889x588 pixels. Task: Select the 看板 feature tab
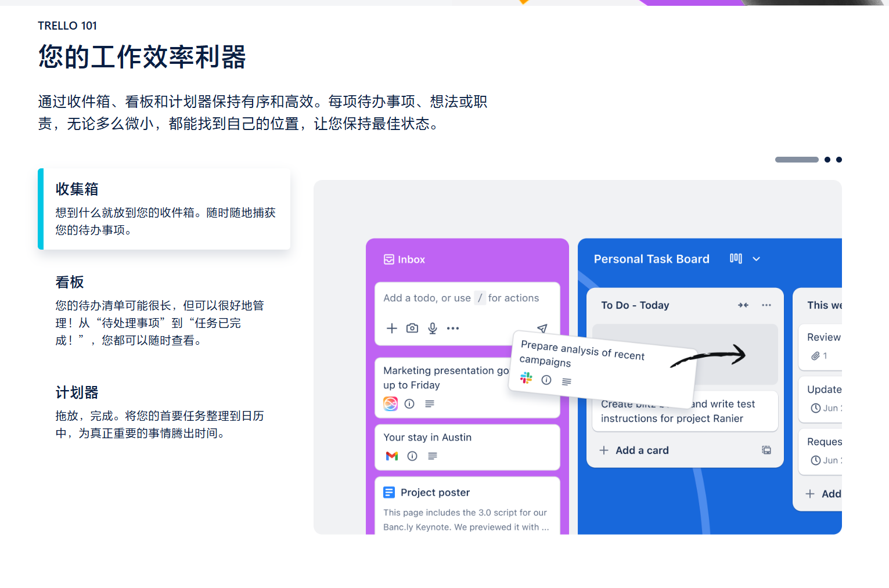pyautogui.click(x=164, y=311)
